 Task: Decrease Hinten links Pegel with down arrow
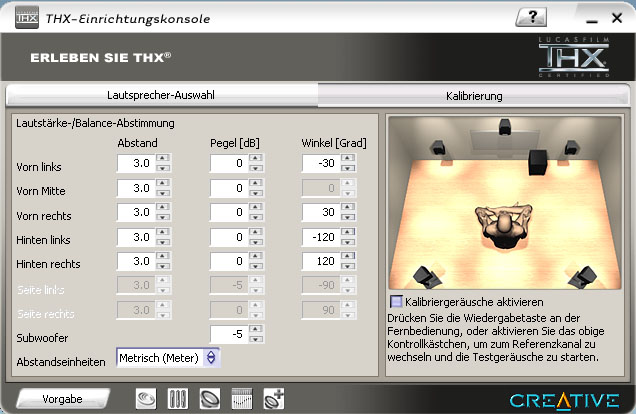click(x=256, y=242)
